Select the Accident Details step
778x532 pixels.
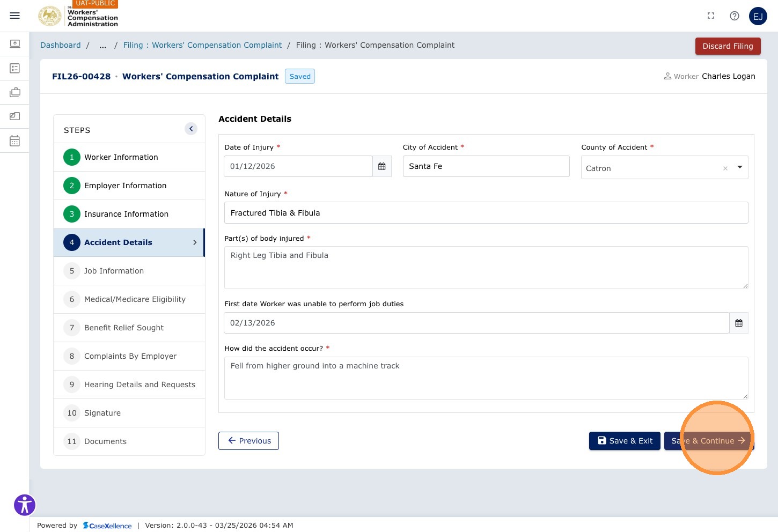tap(129, 242)
